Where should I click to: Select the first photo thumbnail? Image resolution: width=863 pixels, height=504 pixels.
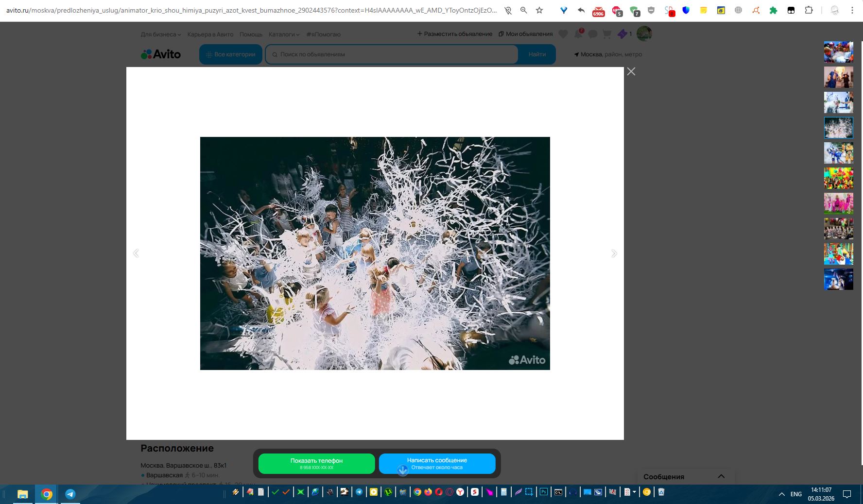coord(838,52)
